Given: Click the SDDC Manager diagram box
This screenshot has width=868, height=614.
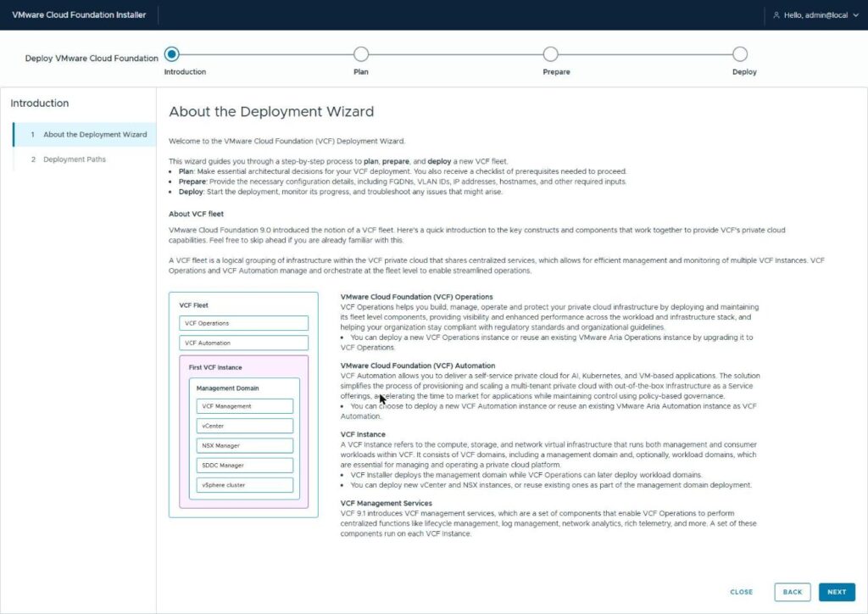Looking at the screenshot, I should click(x=245, y=465).
